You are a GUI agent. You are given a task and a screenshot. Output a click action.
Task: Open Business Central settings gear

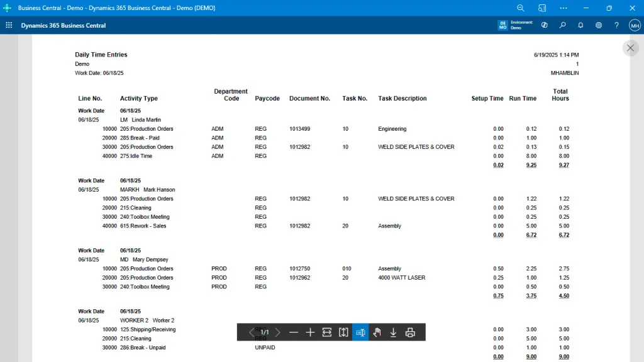pos(598,25)
